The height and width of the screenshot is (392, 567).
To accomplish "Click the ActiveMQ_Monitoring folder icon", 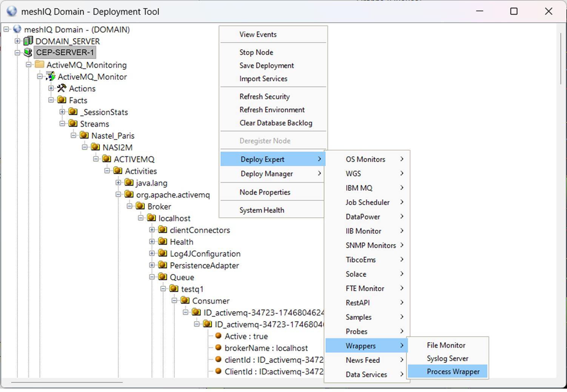I will [x=40, y=65].
